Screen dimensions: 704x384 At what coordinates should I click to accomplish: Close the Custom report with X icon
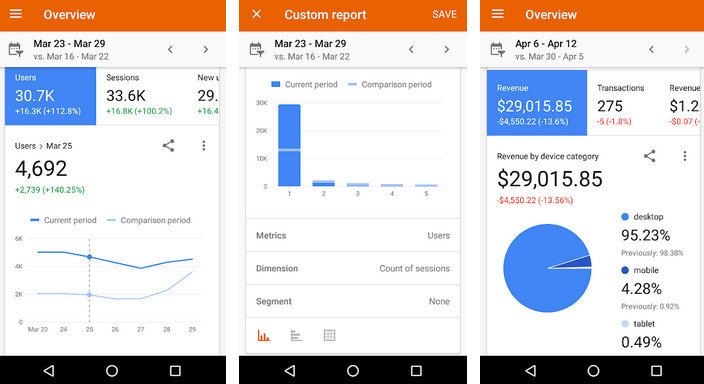click(256, 14)
